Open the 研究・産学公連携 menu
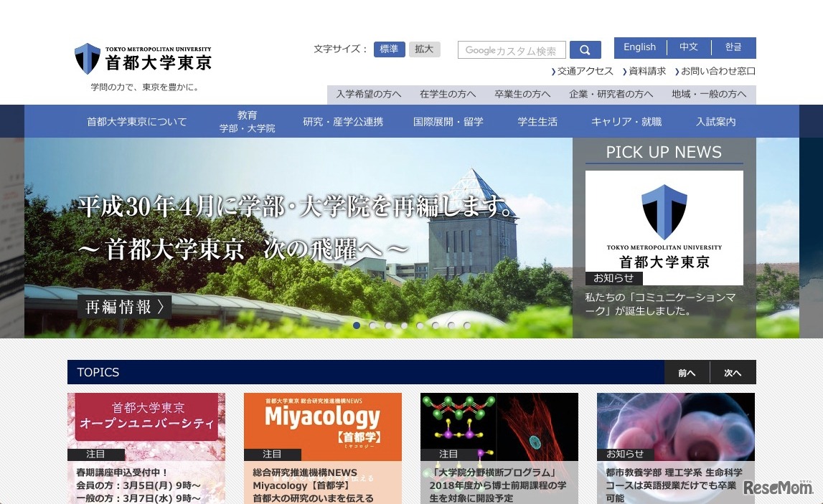The width and height of the screenshot is (823, 504). (x=343, y=122)
